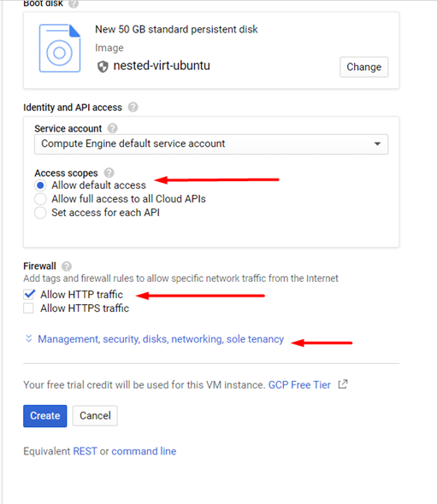Click the Change boot disk button

pos(364,67)
